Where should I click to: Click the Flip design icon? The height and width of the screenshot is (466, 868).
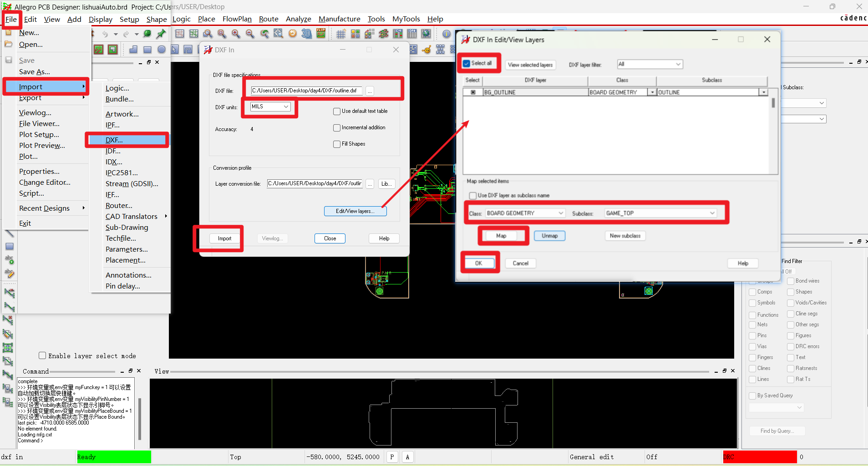(x=321, y=34)
